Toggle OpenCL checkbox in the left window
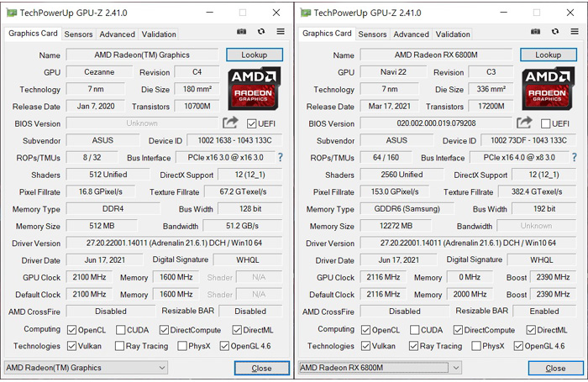588x382 pixels. coord(71,330)
